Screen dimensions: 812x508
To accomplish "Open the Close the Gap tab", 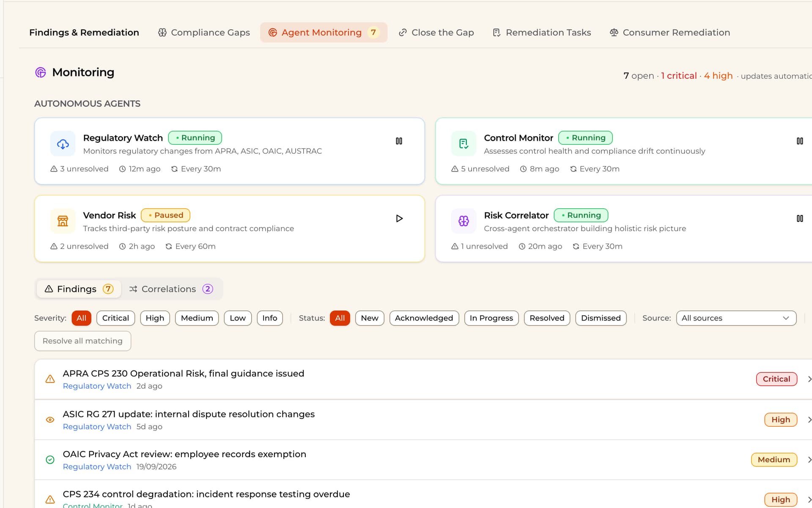I will pyautogui.click(x=436, y=33).
